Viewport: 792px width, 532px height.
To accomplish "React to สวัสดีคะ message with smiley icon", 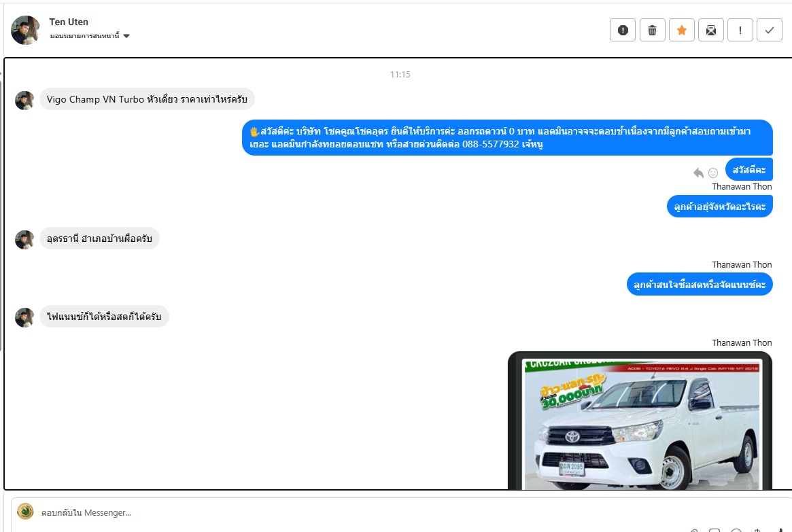I will point(713,173).
